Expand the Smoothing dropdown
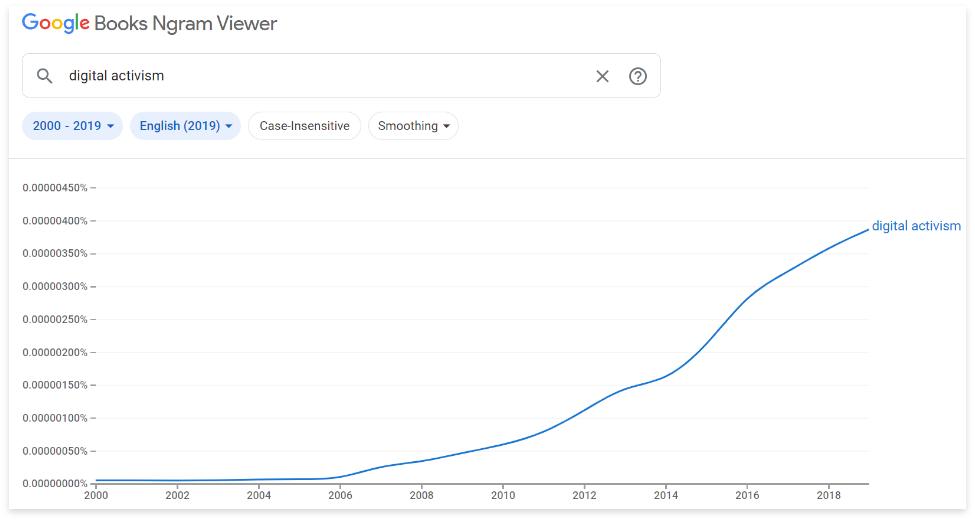975x521 pixels. point(413,126)
